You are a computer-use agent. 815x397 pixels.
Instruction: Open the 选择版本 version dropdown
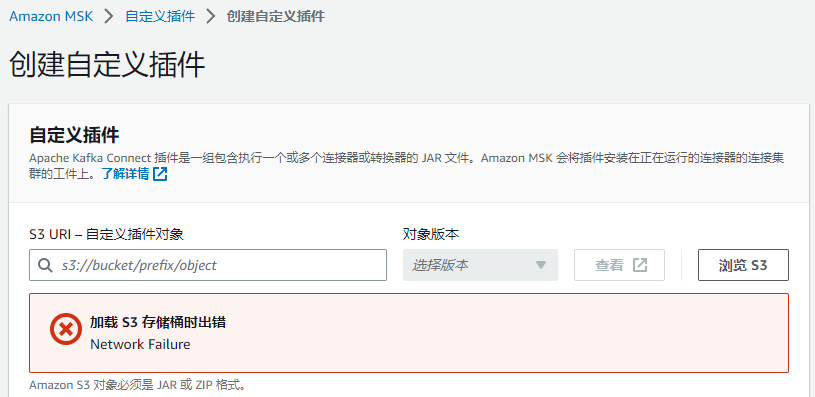[x=480, y=265]
